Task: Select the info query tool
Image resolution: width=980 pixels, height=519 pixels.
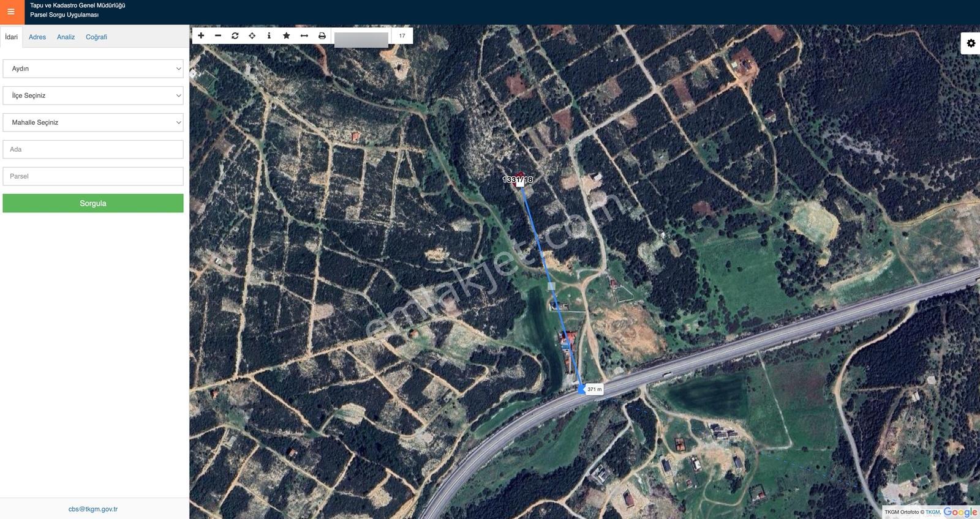Action: 269,35
